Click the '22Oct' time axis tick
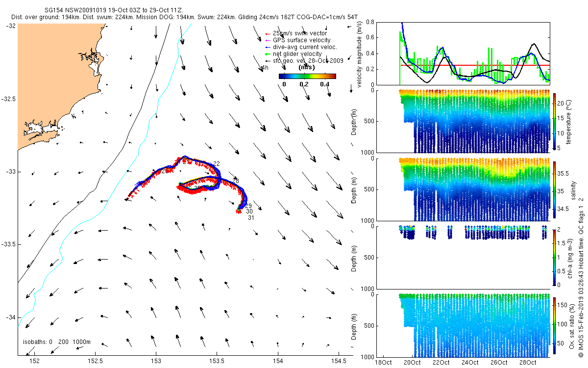Image resolution: width=588 pixels, height=368 pixels. [x=441, y=363]
